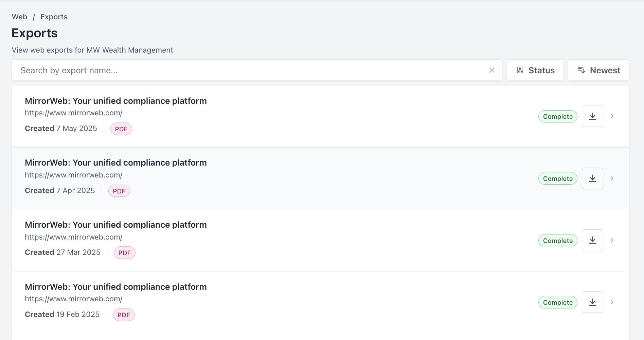The height and width of the screenshot is (340, 644).
Task: Open details chevron for 19 Feb 2025 export
Action: tap(612, 302)
